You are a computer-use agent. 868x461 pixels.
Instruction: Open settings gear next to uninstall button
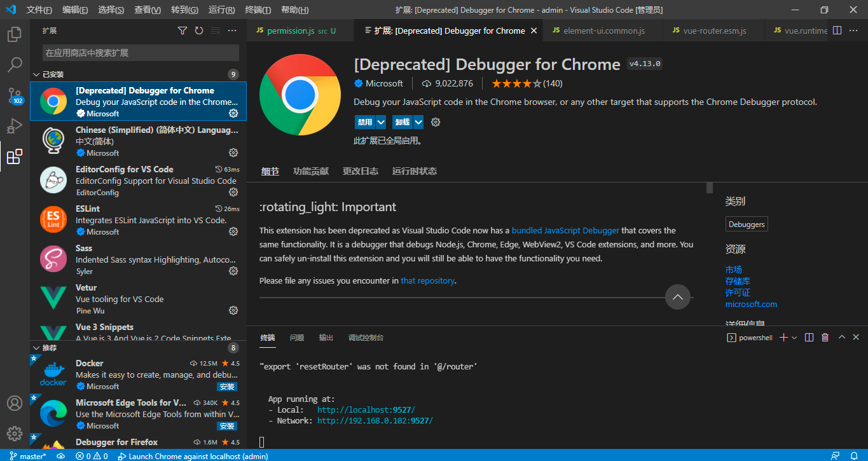click(x=436, y=122)
